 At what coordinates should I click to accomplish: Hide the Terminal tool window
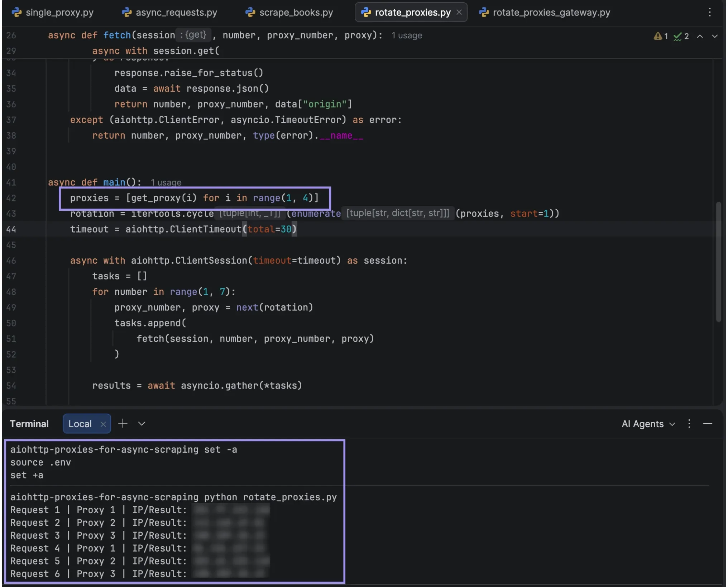[708, 424]
